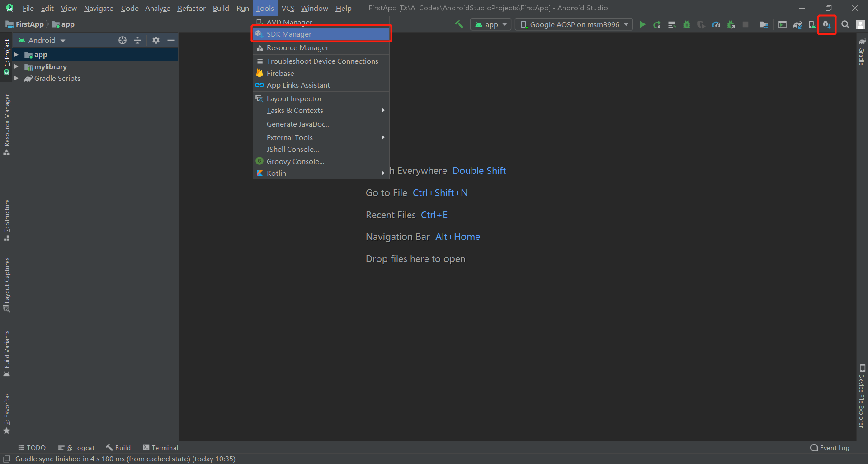868x464 pixels.
Task: Open the TODO tool window
Action: click(32, 448)
